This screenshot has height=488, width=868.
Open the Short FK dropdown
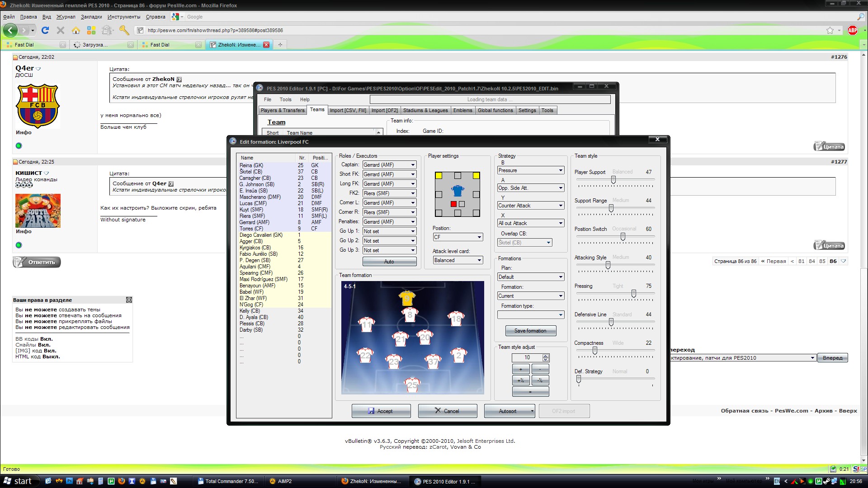389,174
